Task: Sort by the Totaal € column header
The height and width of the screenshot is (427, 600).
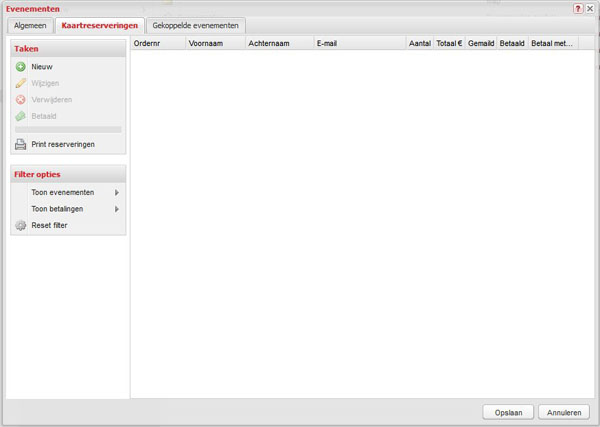Action: (449, 43)
